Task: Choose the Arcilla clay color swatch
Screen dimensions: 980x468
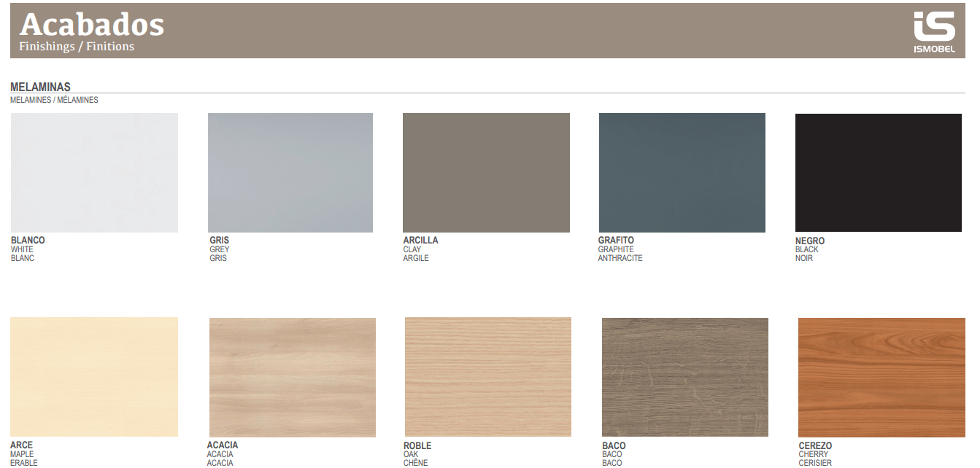Action: (486, 173)
